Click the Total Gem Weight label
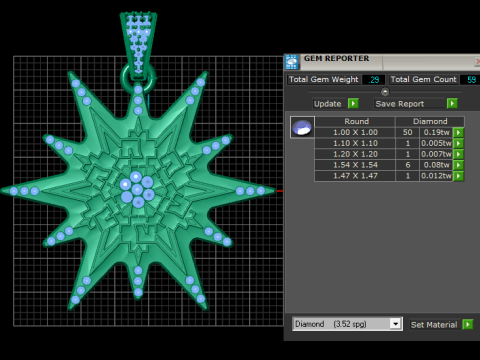The width and height of the screenshot is (480, 360). [323, 79]
